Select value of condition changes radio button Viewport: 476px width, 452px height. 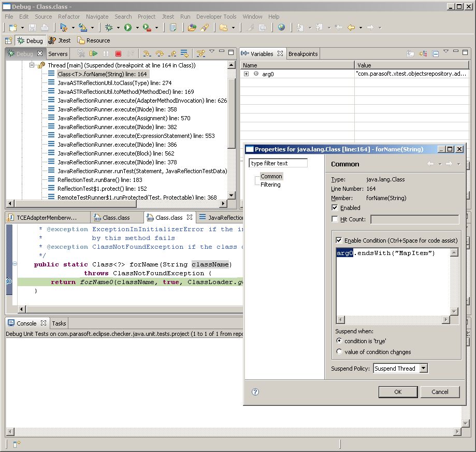click(x=339, y=352)
